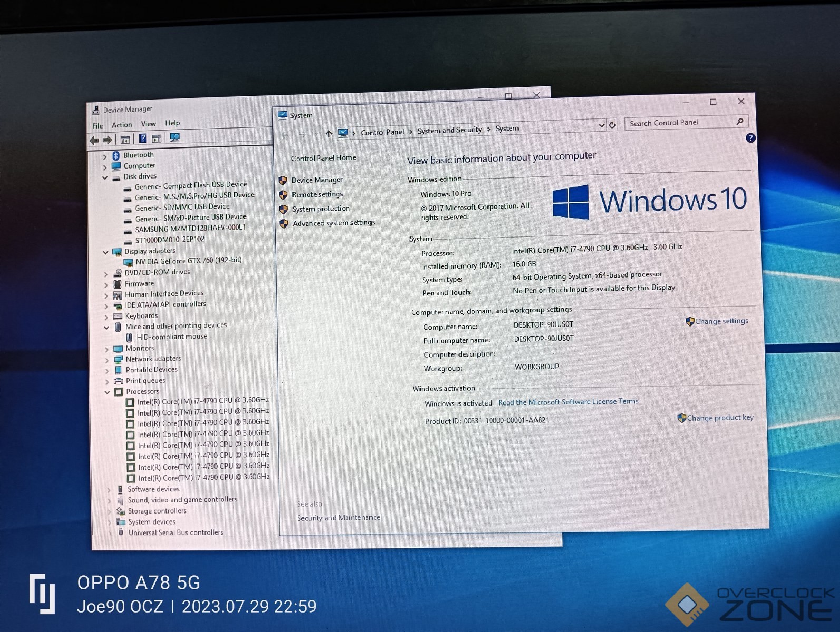Click the shield icon beside Change product key
The height and width of the screenshot is (632, 840).
(x=682, y=418)
